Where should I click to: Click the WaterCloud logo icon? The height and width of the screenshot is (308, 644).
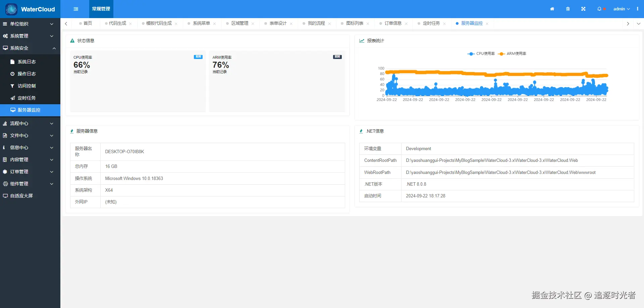pyautogui.click(x=11, y=9)
